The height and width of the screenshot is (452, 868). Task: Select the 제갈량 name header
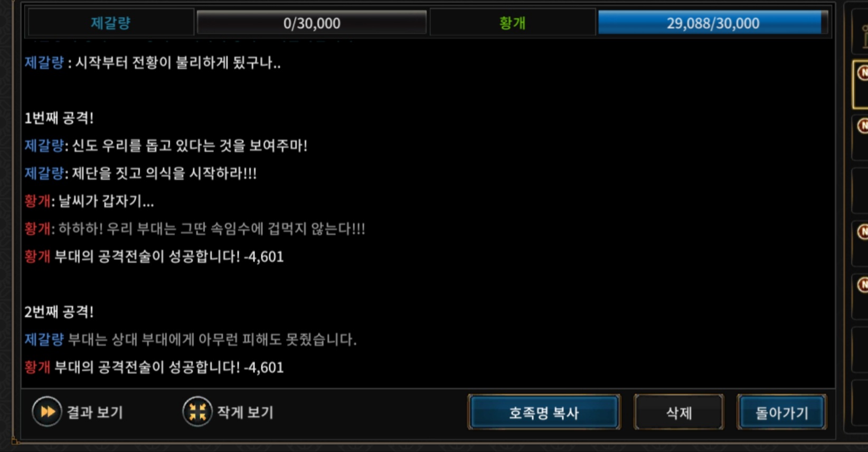coord(110,23)
